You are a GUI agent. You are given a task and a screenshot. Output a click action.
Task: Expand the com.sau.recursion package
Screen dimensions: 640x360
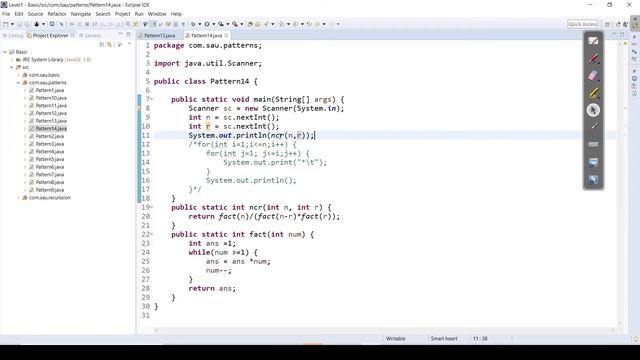pyautogui.click(x=18, y=198)
